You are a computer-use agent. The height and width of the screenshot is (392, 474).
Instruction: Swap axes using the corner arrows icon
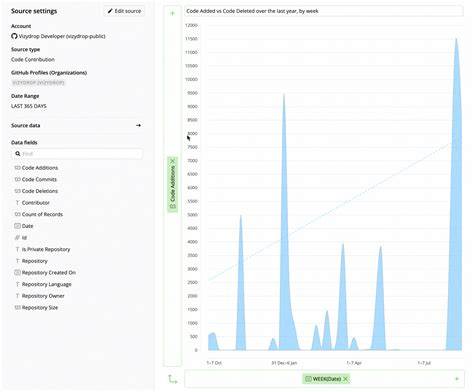point(173,379)
